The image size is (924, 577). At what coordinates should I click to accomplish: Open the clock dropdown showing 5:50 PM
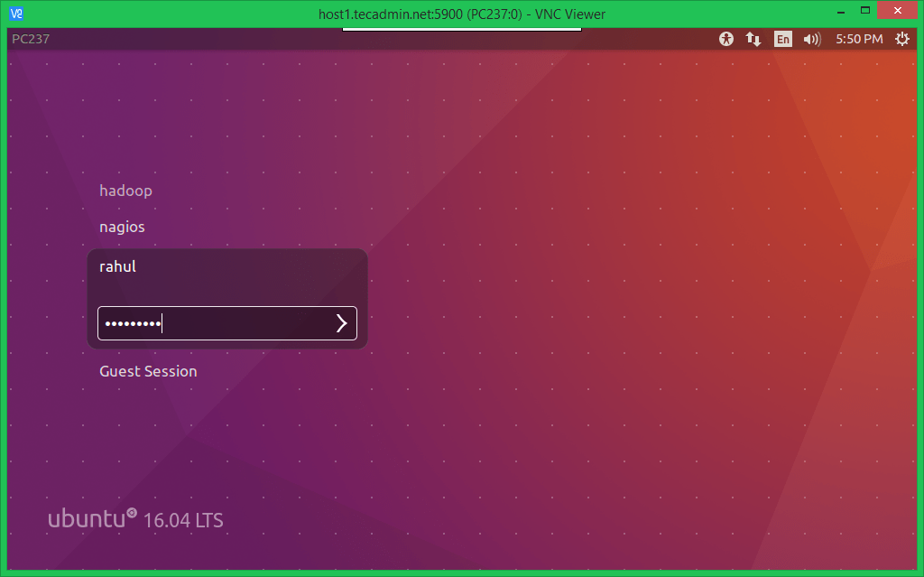(x=858, y=39)
